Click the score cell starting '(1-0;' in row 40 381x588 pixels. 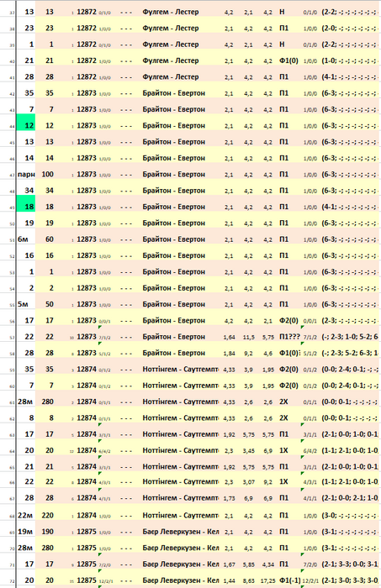click(350, 60)
